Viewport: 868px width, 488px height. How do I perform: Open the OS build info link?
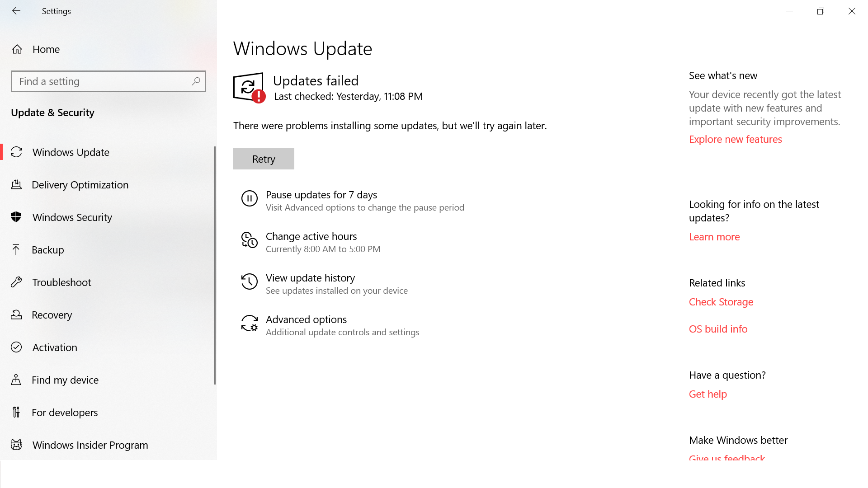718,329
